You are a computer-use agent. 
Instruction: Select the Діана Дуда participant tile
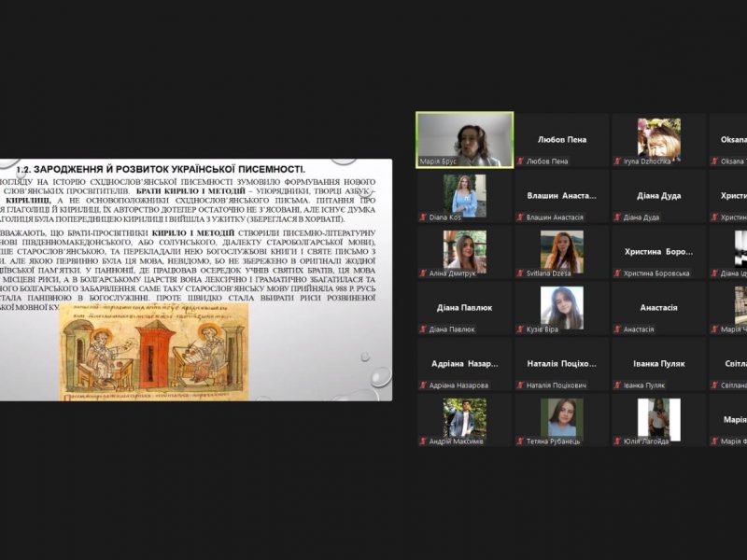[x=658, y=194]
